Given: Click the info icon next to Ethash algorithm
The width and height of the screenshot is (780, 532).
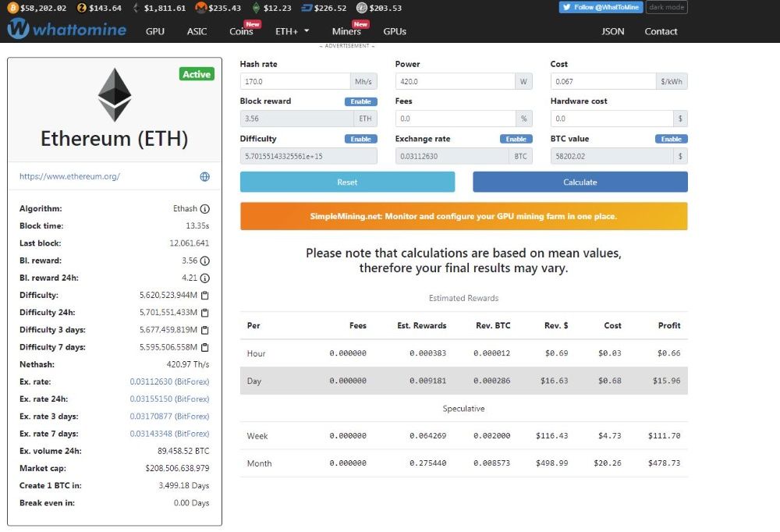Looking at the screenshot, I should pyautogui.click(x=204, y=209).
